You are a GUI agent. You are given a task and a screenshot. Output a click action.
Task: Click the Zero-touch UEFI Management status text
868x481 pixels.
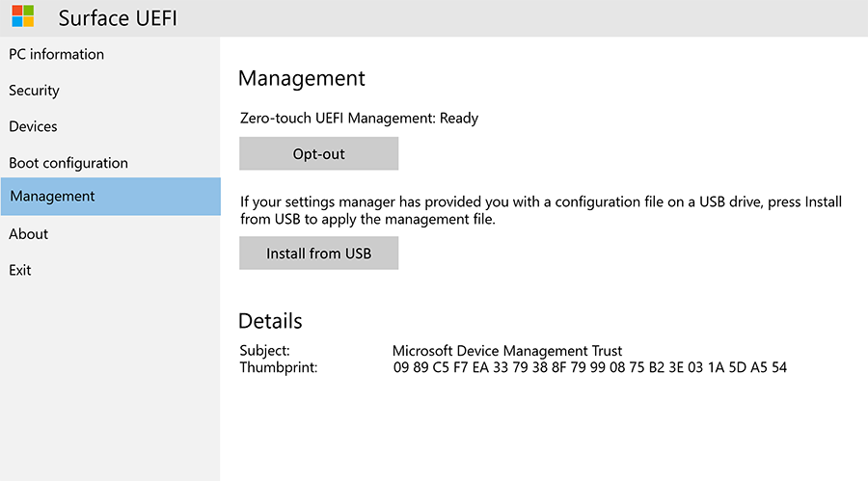pyautogui.click(x=359, y=119)
